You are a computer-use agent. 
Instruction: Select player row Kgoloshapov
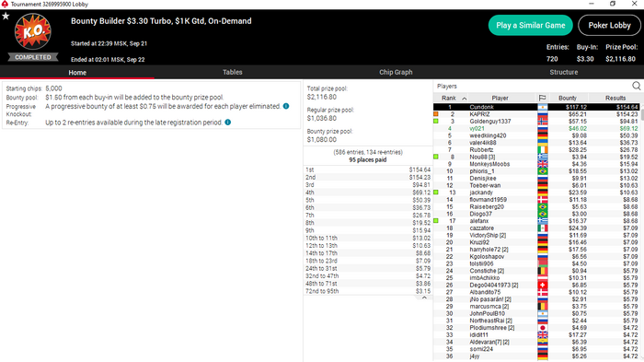point(536,257)
